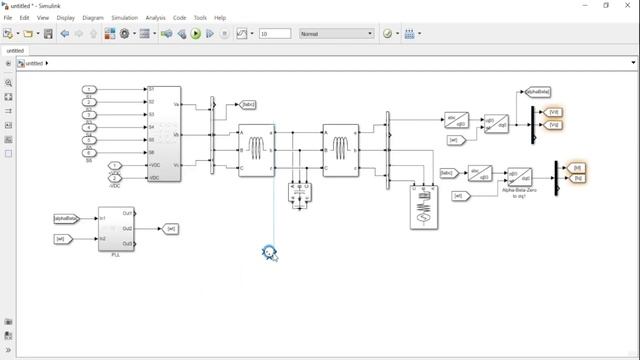The height and width of the screenshot is (360, 640).
Task: Go back with the blue left arrow
Action: click(64, 34)
